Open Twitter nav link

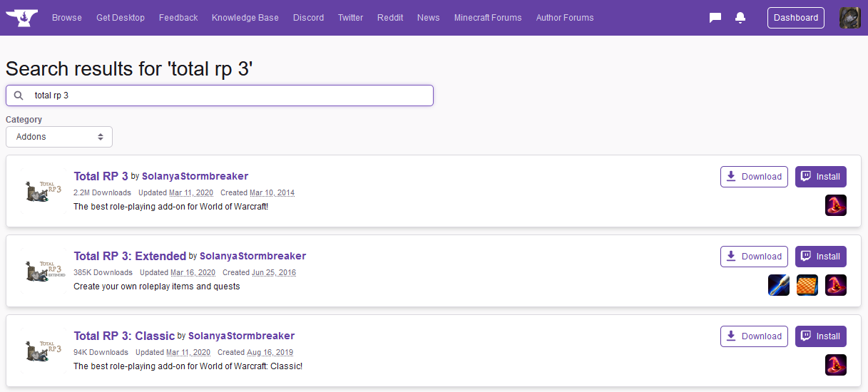[350, 18]
